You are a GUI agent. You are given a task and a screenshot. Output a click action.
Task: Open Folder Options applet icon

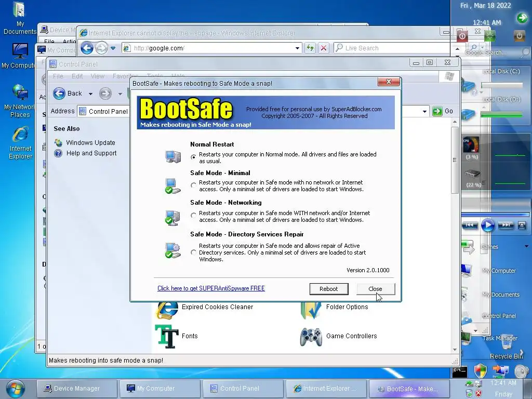[x=311, y=310]
